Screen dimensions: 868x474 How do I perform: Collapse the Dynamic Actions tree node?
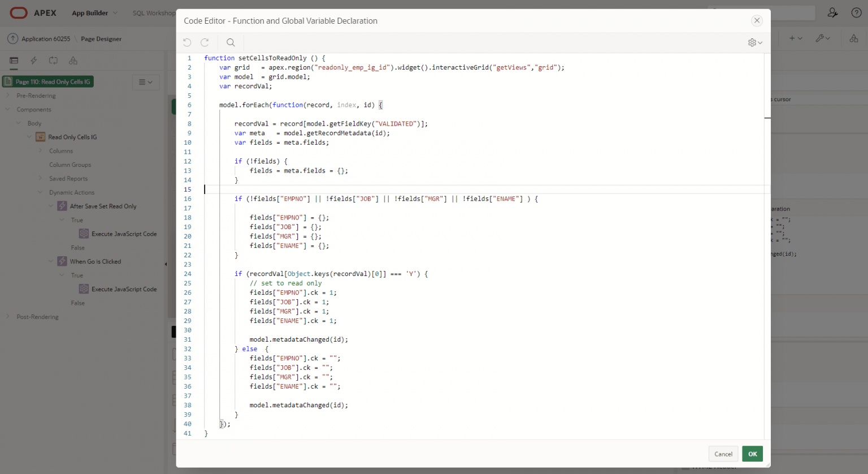pyautogui.click(x=39, y=192)
